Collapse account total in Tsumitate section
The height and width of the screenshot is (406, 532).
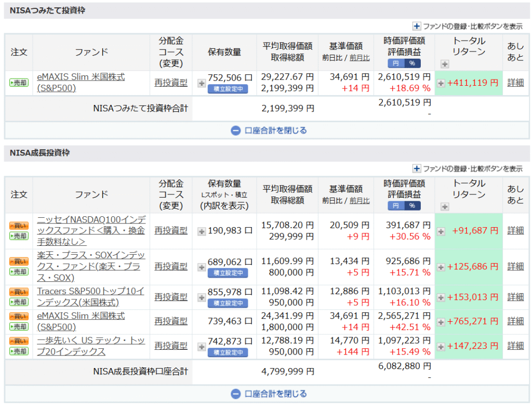[269, 130]
